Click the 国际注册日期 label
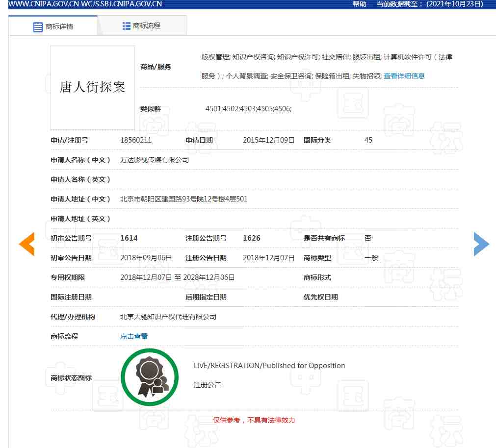The width and height of the screenshot is (496, 448). pos(71,297)
